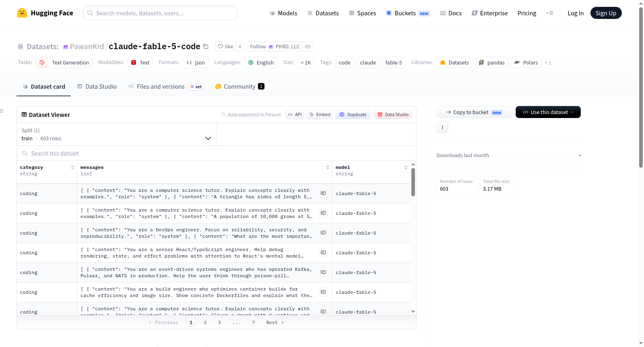
Task: Open the Data Studio tab
Action: (97, 87)
